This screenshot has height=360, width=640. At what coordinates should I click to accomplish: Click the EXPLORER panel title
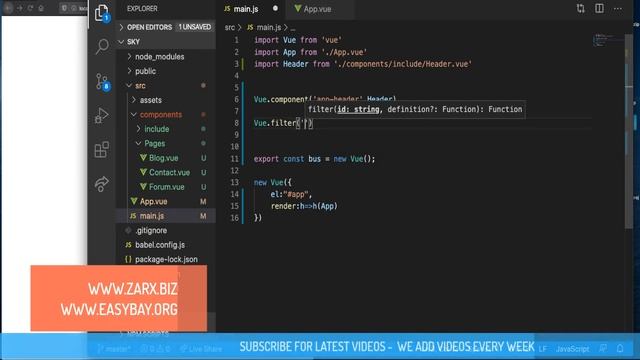point(142,9)
